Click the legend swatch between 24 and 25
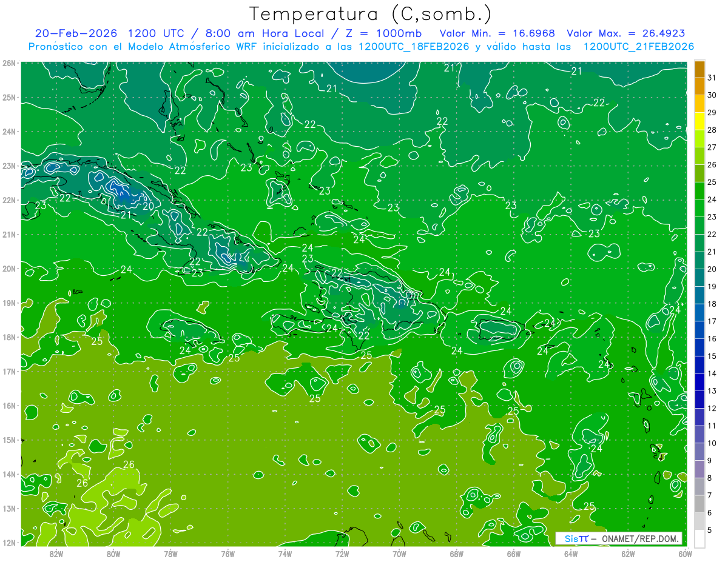Image resolution: width=728 pixels, height=562 pixels. pos(699,191)
